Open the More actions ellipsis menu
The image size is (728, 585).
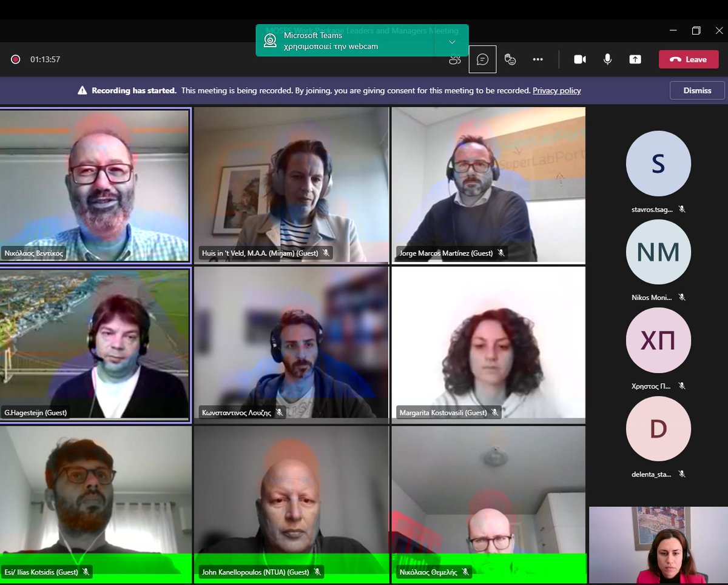click(x=538, y=59)
